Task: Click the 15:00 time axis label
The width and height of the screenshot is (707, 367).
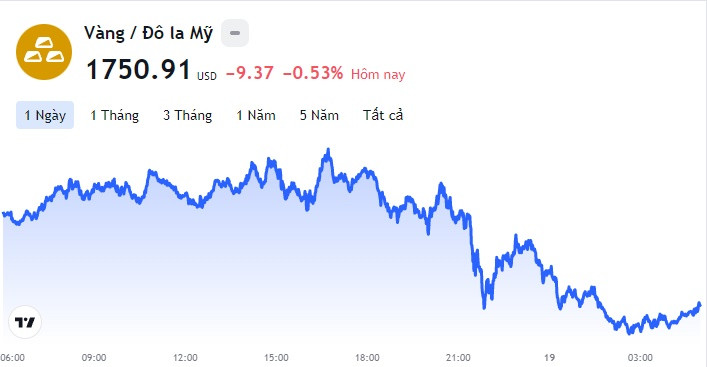Action: point(276,358)
